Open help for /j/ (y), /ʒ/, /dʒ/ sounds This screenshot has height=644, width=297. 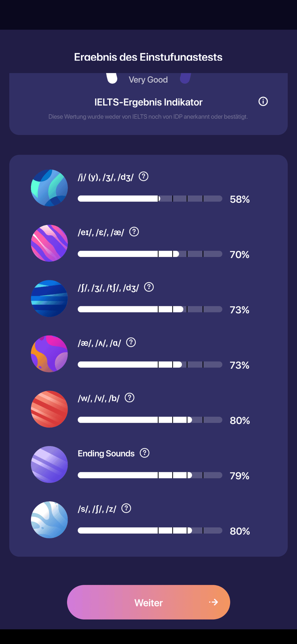(143, 176)
